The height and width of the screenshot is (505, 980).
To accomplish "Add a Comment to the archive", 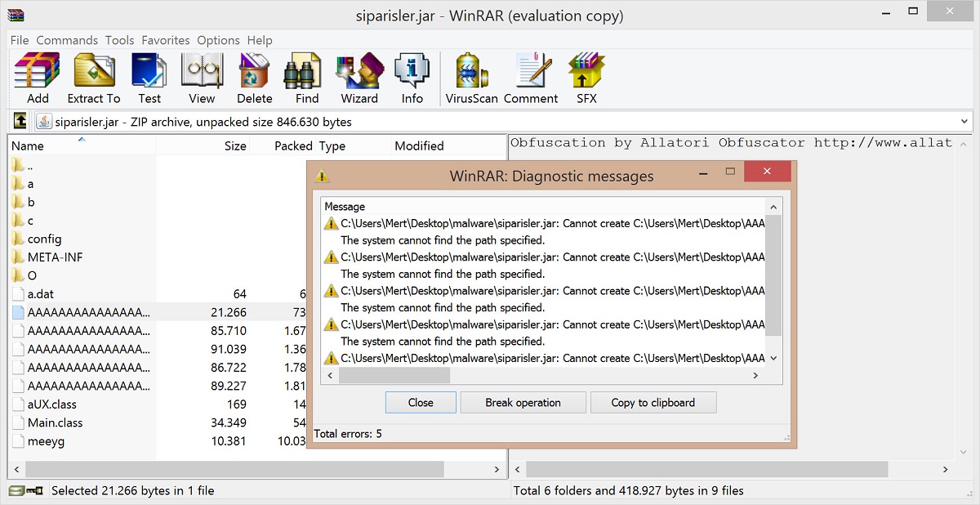I will pos(531,78).
